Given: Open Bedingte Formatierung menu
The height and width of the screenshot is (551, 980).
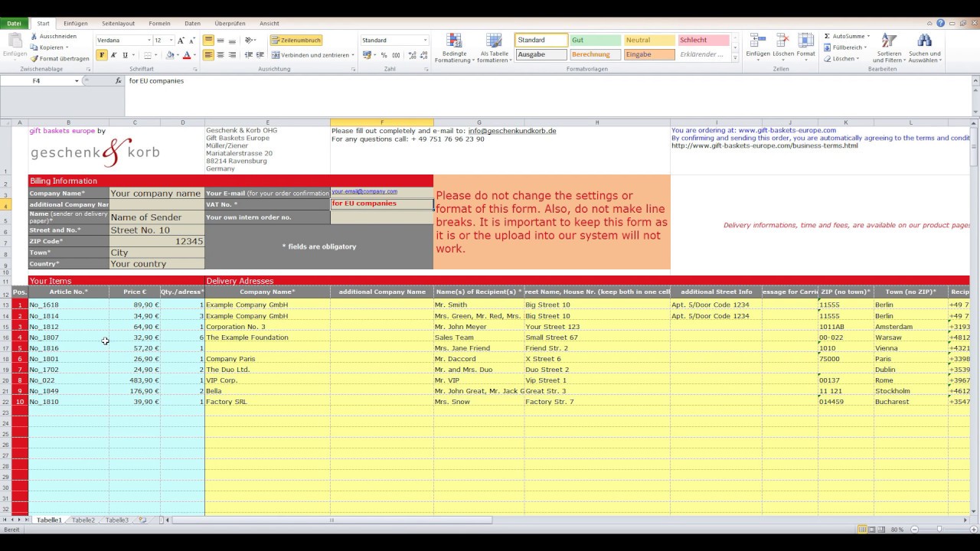Looking at the screenshot, I should click(x=454, y=48).
